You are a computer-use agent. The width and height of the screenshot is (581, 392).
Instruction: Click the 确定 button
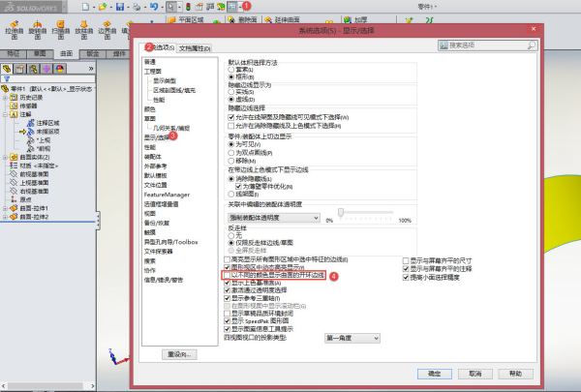point(435,372)
